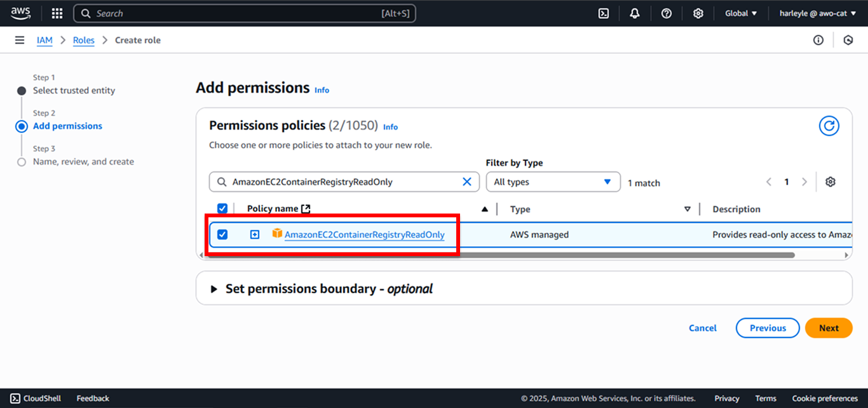Click the Next button
Screen dimensions: 868x408
point(829,328)
